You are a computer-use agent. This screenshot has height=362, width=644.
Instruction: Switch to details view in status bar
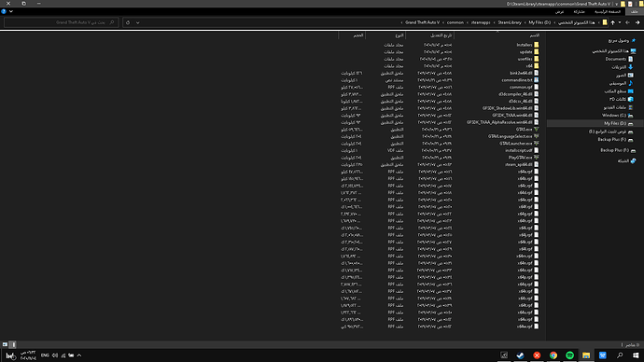point(13,344)
